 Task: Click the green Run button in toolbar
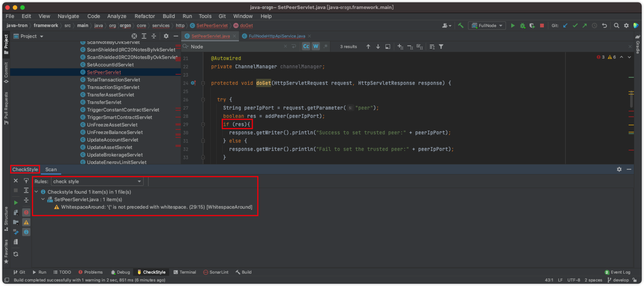click(513, 26)
